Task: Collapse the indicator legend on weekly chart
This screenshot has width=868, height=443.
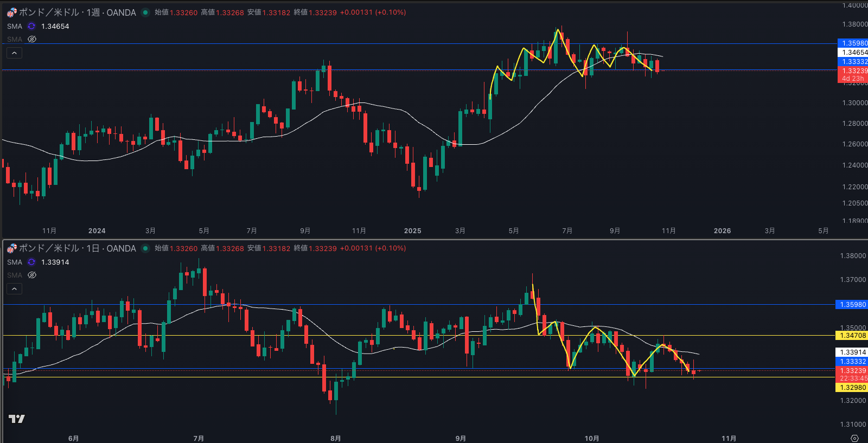Action: (x=14, y=53)
